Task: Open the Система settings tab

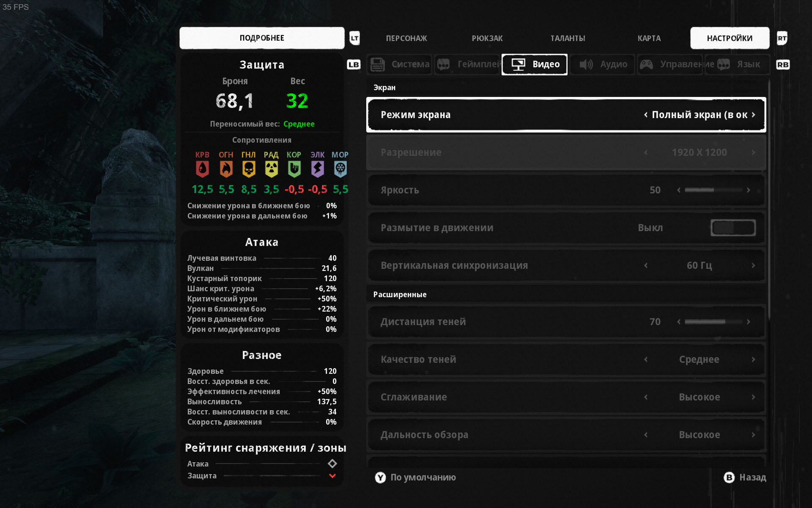Action: click(x=399, y=64)
